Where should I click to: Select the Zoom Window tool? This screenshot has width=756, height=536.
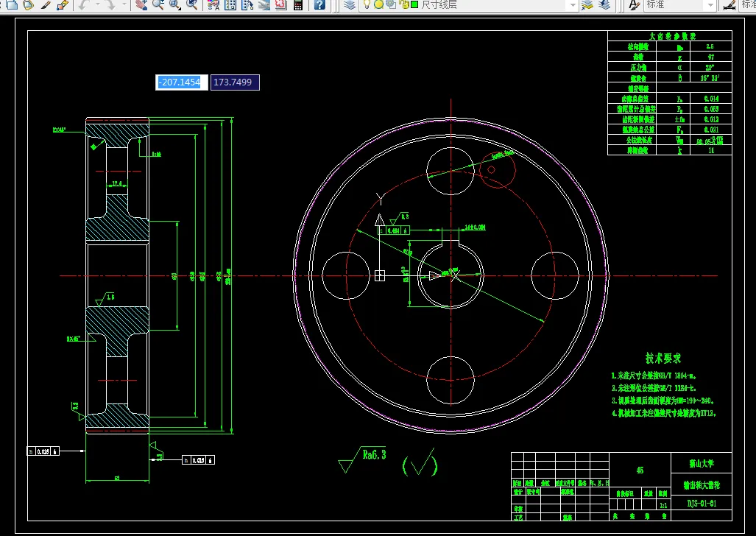click(175, 4)
